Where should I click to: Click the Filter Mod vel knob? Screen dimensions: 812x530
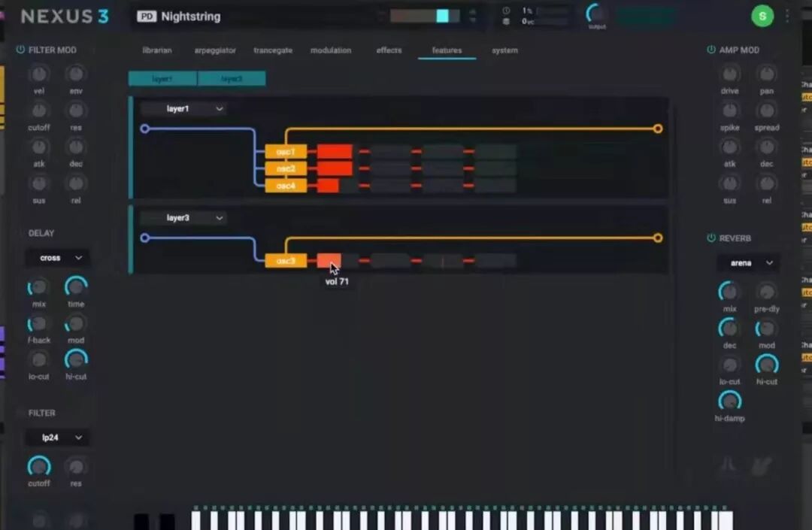point(39,74)
